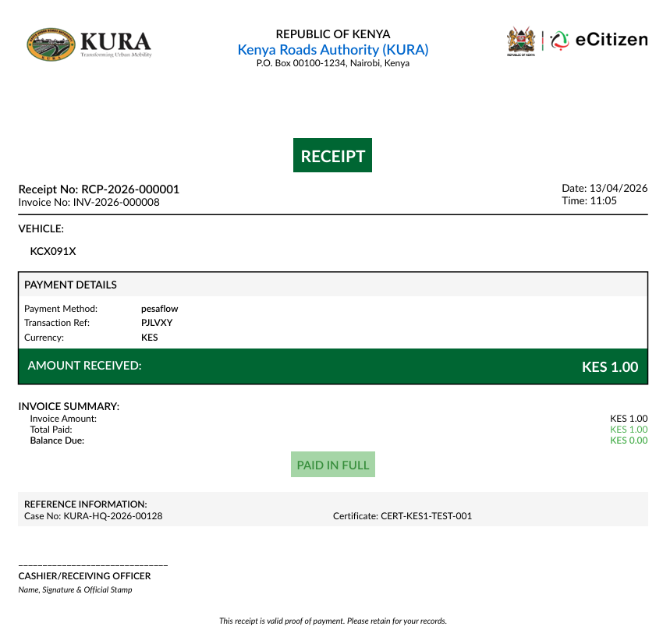Screen dimensions: 663x644
Task: Click the cashier signature line
Action: click(93, 565)
